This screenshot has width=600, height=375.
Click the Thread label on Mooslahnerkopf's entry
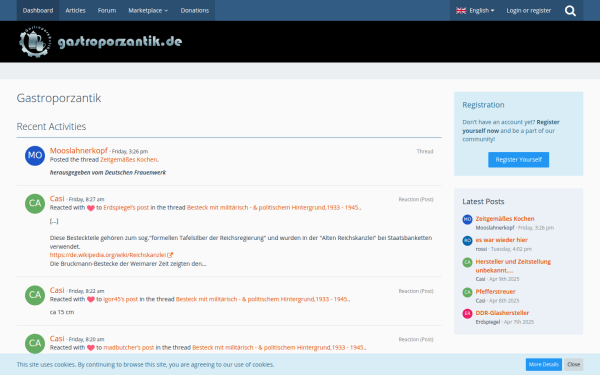[x=425, y=152]
